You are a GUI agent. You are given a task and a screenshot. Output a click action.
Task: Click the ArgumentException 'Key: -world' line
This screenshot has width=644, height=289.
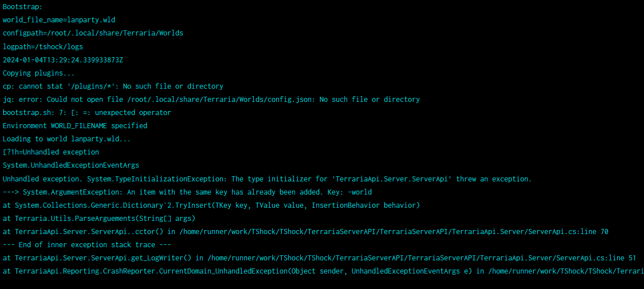[x=187, y=192]
